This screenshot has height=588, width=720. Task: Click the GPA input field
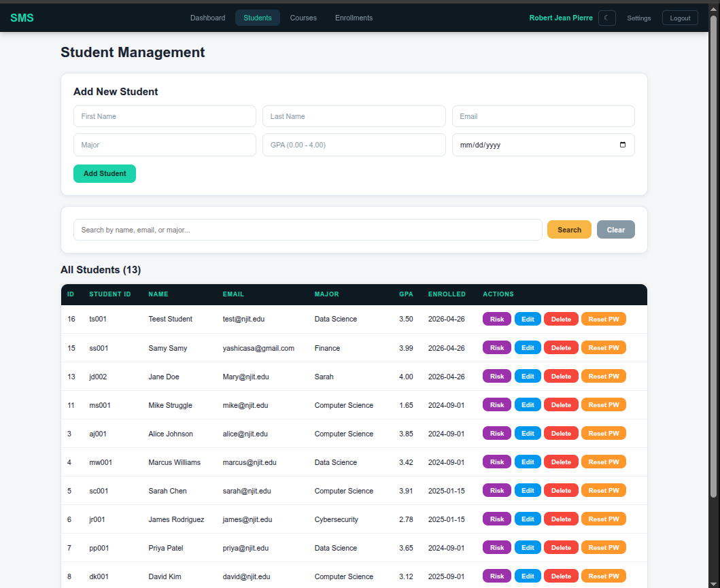point(354,145)
